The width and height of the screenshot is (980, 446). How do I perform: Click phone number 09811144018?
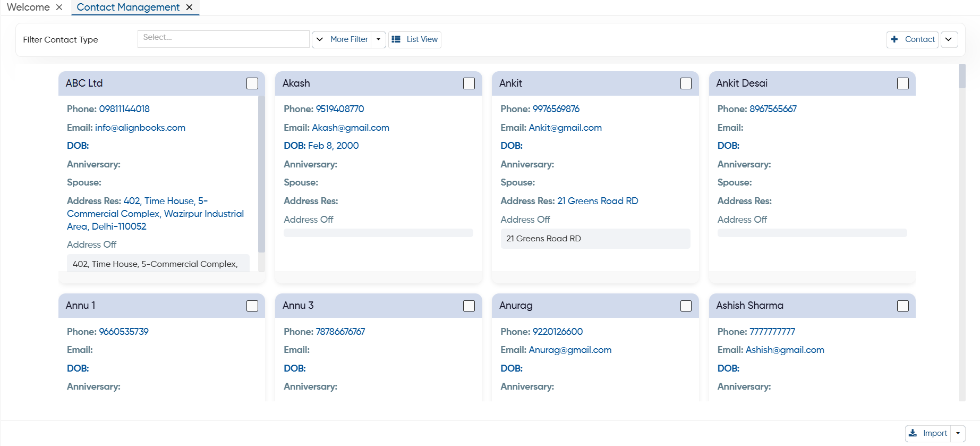click(124, 109)
